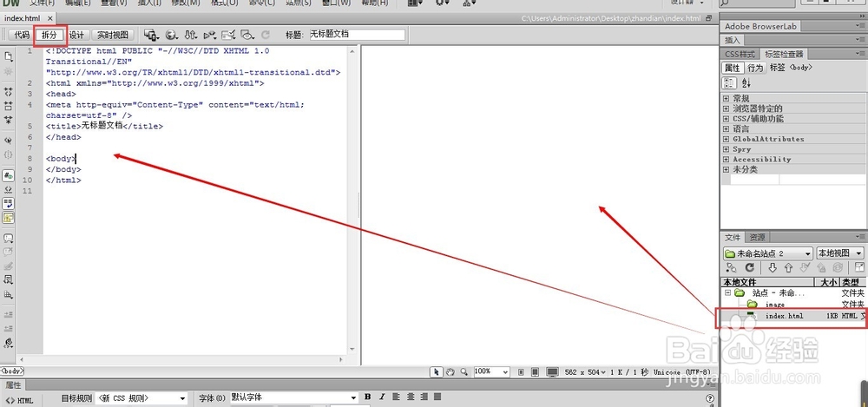Image resolution: width=868 pixels, height=407 pixels.
Task: Click the Expand All code icon
Action: (9, 120)
